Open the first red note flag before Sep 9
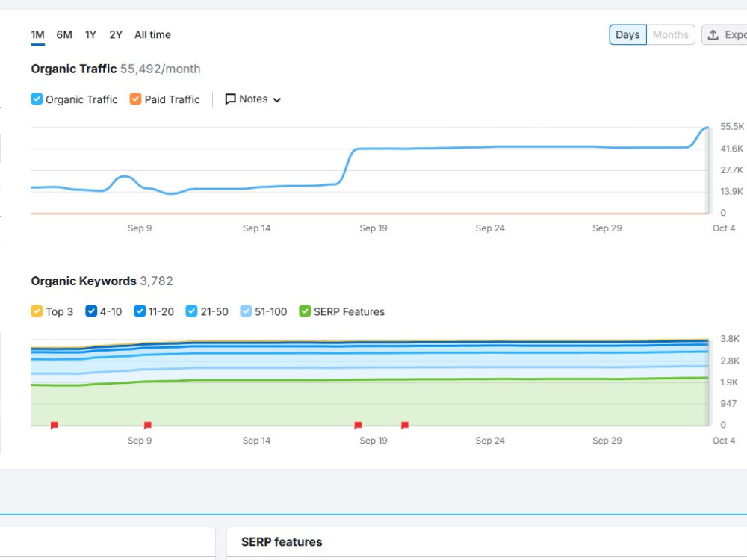Viewport: 747px width, 560px height. click(x=55, y=425)
